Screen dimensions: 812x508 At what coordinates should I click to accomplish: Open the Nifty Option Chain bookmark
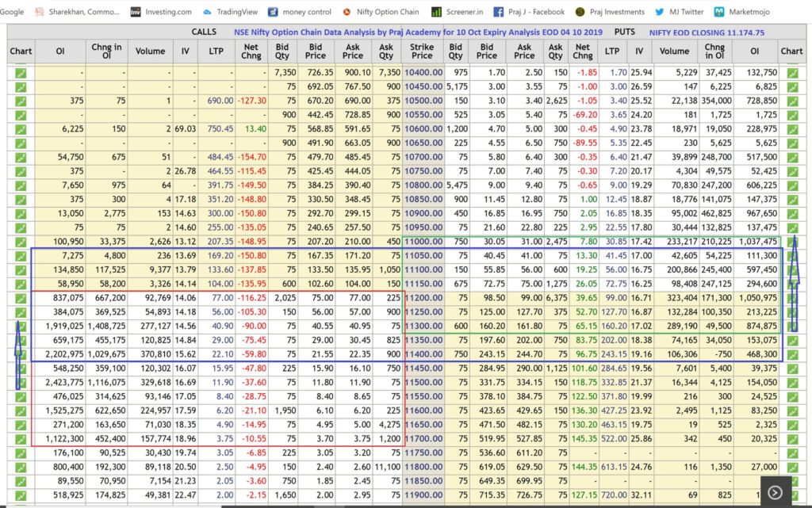click(x=381, y=11)
